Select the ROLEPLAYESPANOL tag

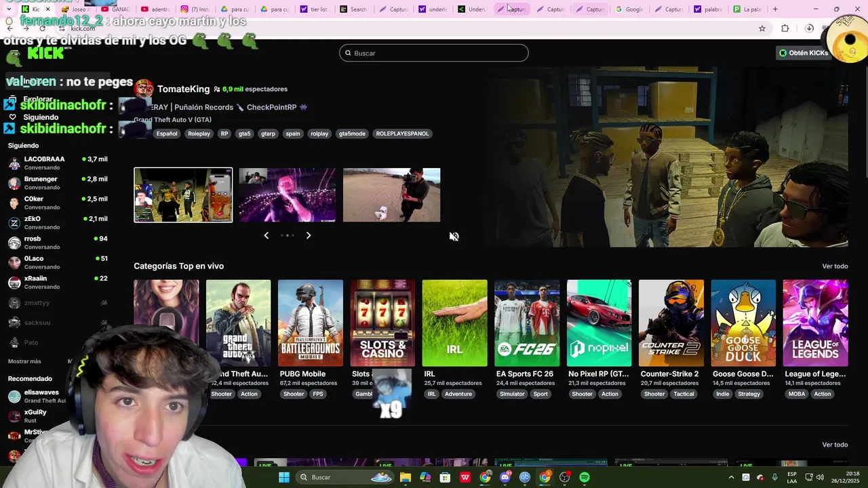click(x=402, y=134)
